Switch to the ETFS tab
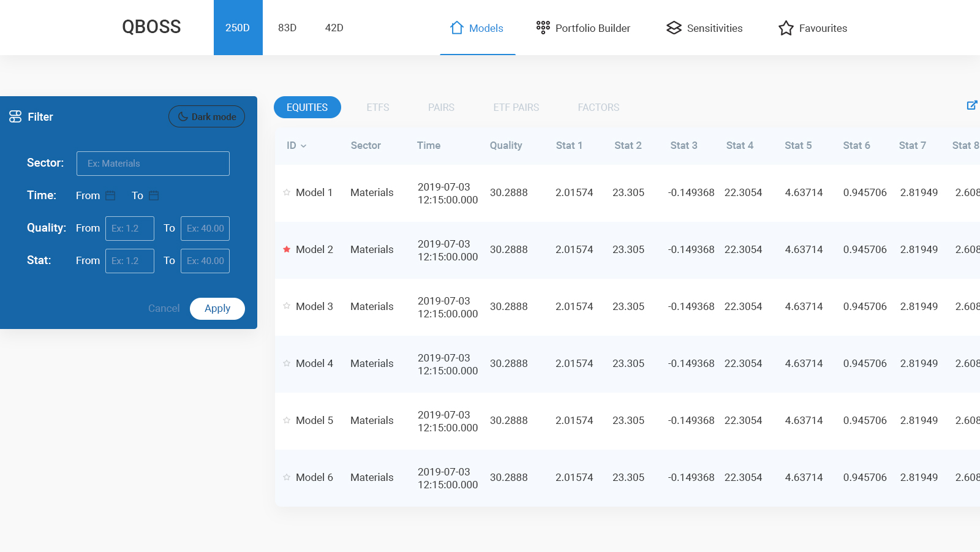This screenshot has height=552, width=980. [378, 107]
